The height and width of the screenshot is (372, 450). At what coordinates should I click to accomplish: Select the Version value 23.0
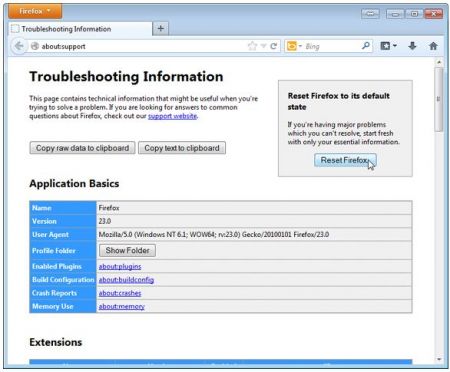point(105,221)
